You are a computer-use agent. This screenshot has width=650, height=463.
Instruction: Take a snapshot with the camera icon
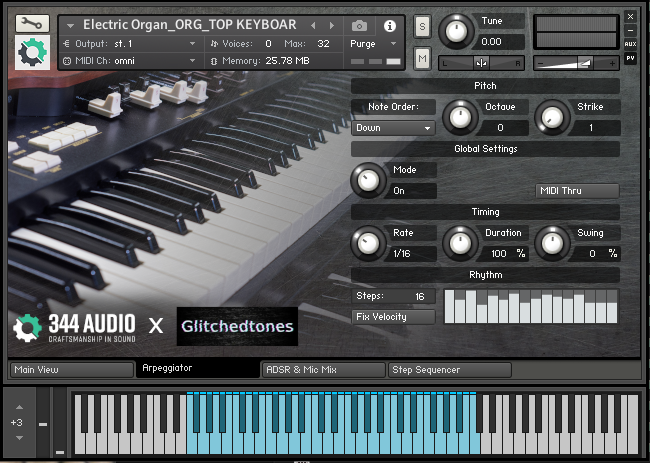coord(359,25)
